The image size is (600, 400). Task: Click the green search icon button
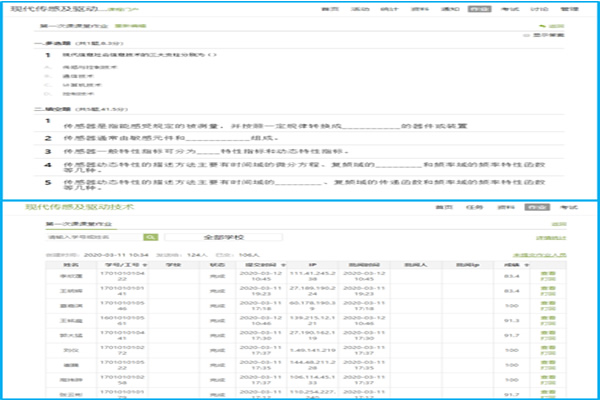pyautogui.click(x=151, y=237)
